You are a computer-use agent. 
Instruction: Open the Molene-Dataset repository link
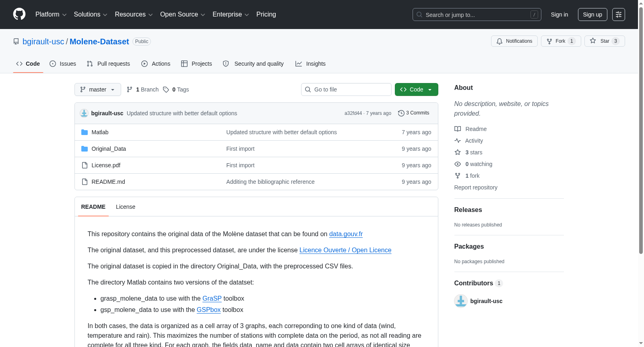click(x=99, y=42)
